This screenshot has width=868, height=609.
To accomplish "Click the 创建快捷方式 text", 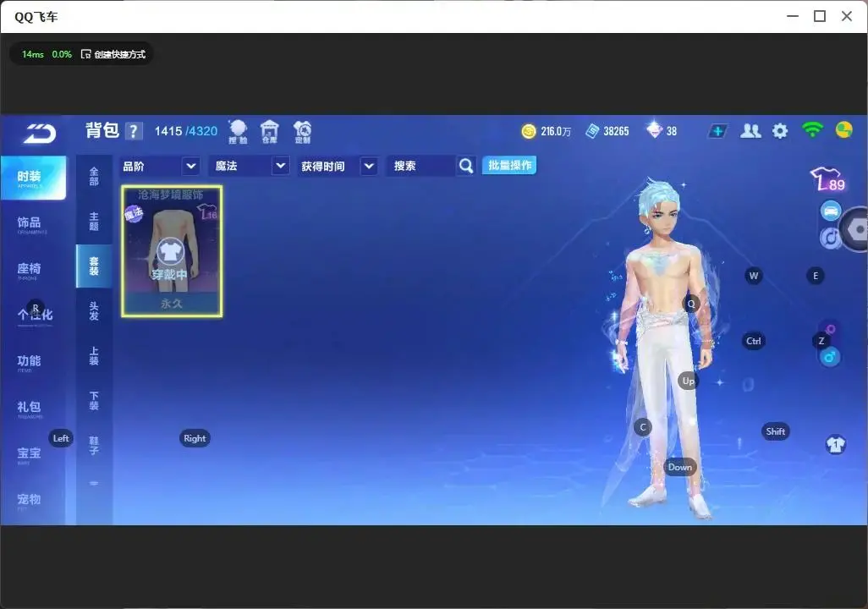I will coord(119,54).
